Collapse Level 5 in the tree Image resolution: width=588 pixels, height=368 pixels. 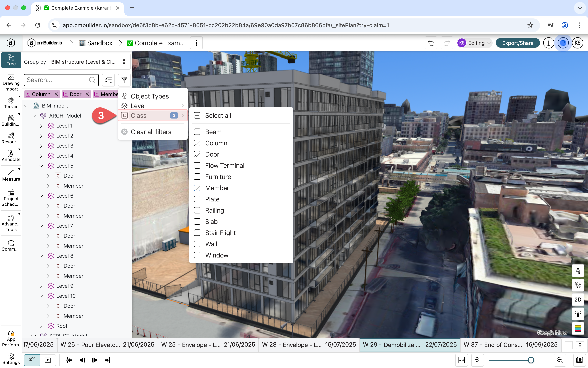pos(41,166)
